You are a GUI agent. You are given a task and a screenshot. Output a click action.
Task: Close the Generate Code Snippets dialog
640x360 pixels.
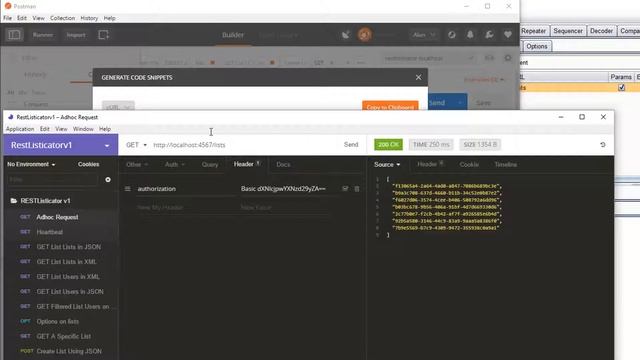[418, 77]
